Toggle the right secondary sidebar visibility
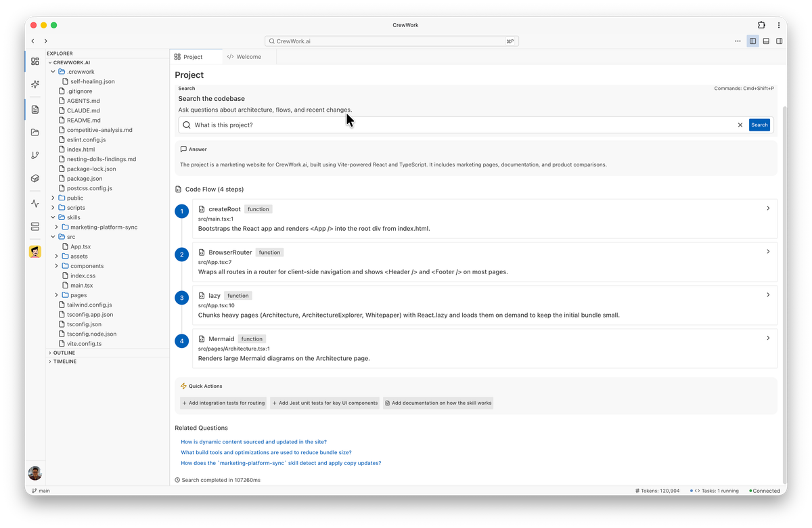 tap(780, 41)
